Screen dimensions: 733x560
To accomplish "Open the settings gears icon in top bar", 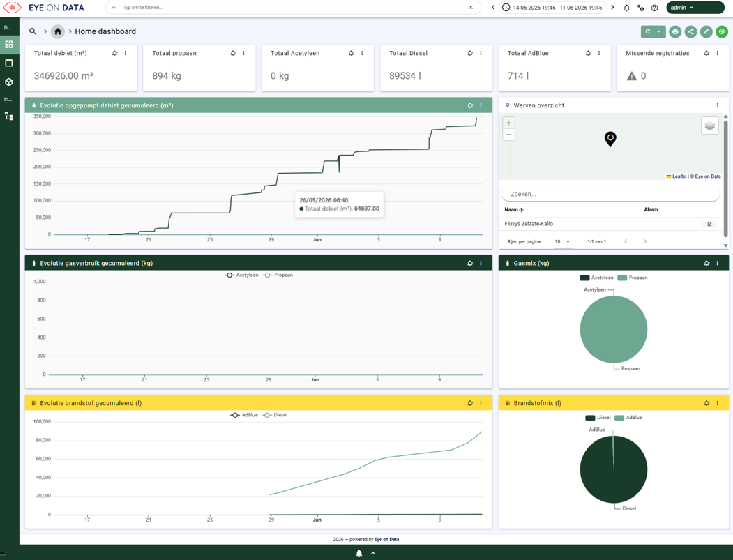I will [x=640, y=8].
